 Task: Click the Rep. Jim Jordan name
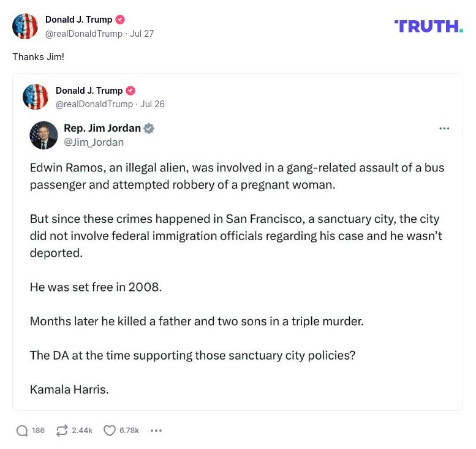click(102, 129)
